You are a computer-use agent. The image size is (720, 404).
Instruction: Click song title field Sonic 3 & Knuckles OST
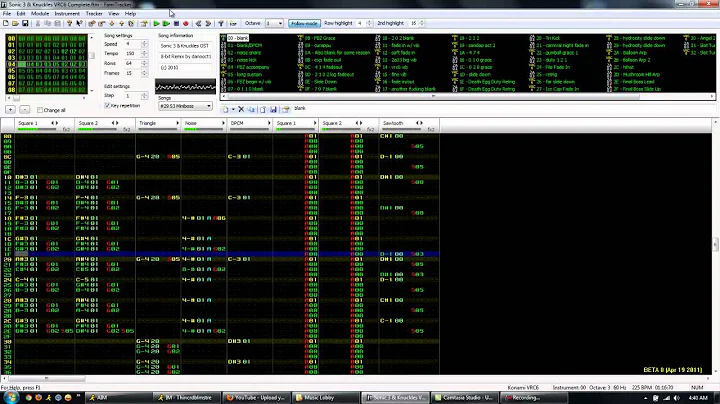coord(186,46)
